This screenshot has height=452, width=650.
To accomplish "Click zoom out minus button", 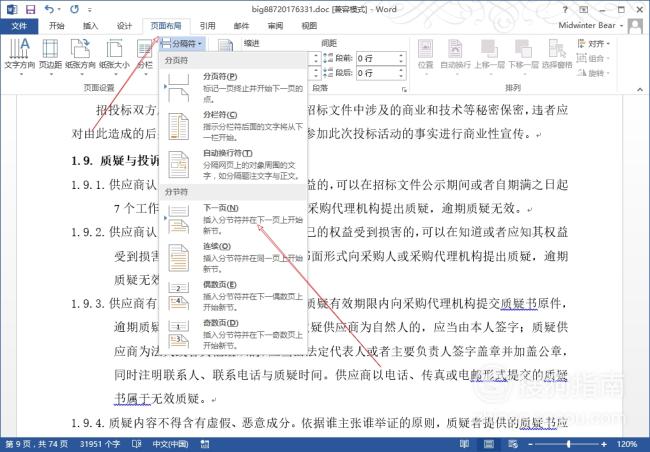I will click(x=532, y=444).
